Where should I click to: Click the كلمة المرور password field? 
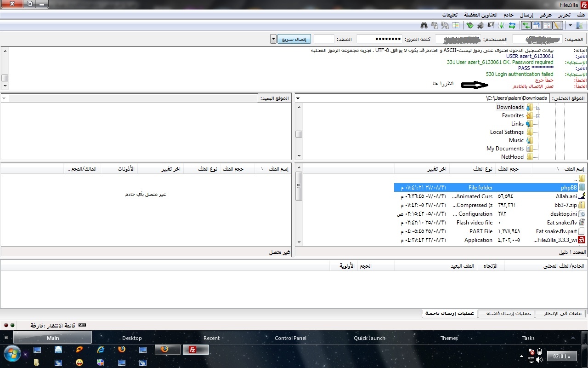click(x=379, y=39)
